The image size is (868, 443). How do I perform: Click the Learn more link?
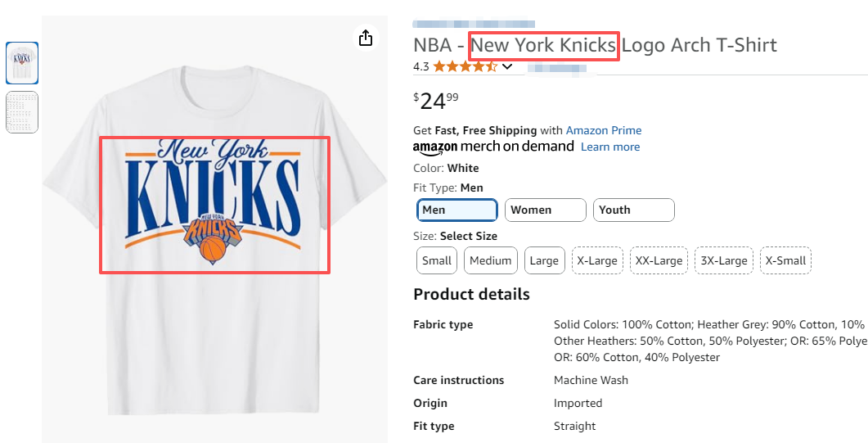coord(610,147)
